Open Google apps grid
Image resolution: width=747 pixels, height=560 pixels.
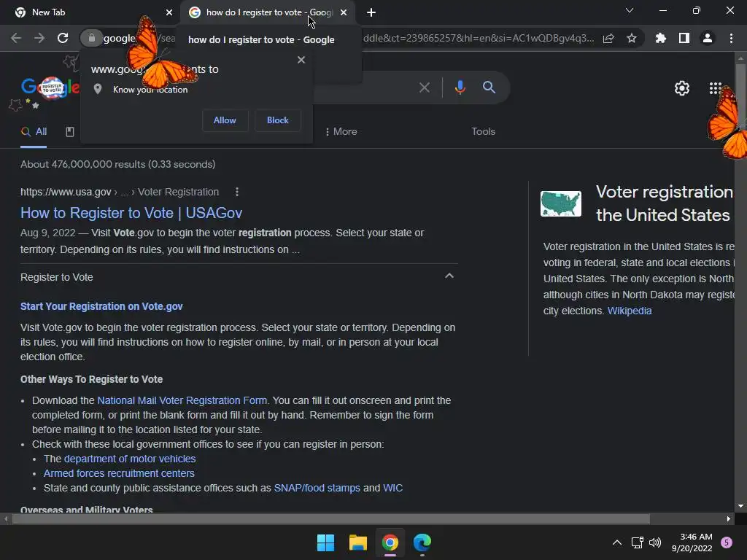[716, 88]
